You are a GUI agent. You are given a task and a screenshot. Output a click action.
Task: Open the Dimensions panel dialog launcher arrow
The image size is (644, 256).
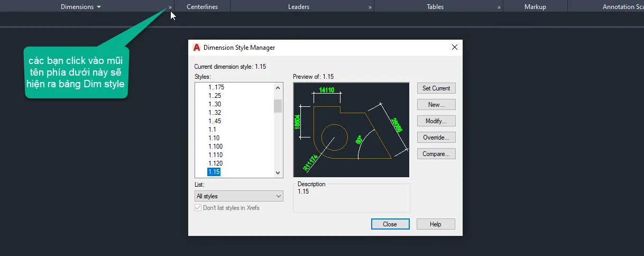coord(170,7)
